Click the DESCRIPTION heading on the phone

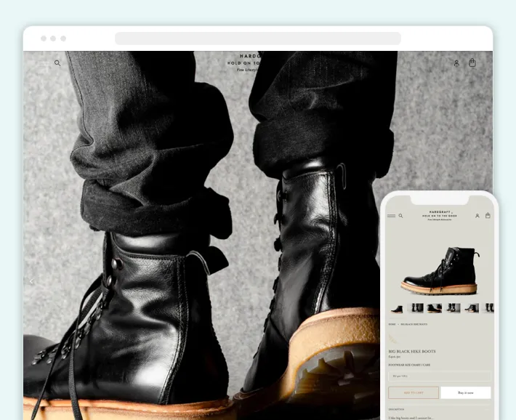tap(396, 410)
